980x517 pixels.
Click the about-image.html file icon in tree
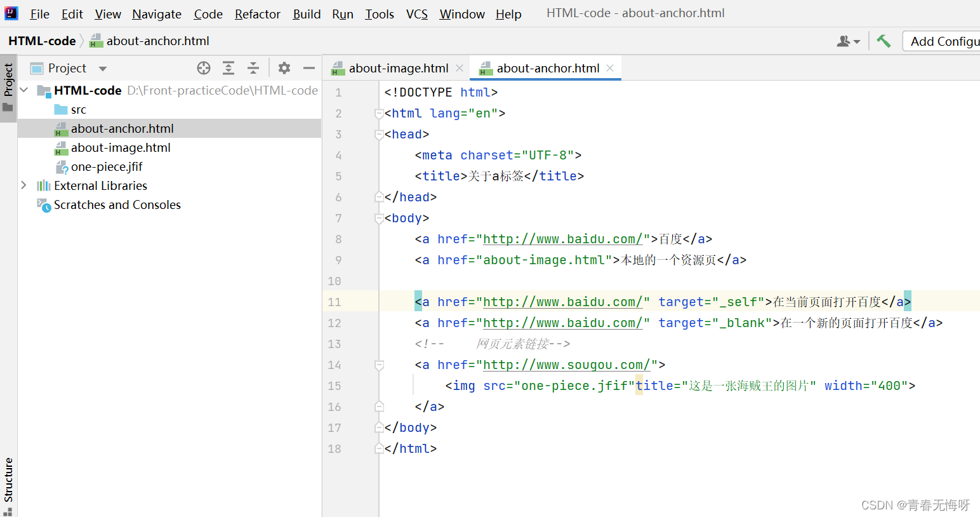[x=61, y=148]
